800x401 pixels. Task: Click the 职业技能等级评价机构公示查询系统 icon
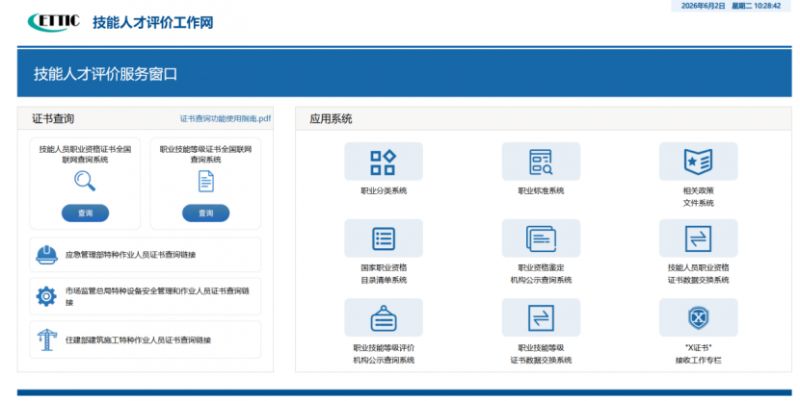point(383,318)
